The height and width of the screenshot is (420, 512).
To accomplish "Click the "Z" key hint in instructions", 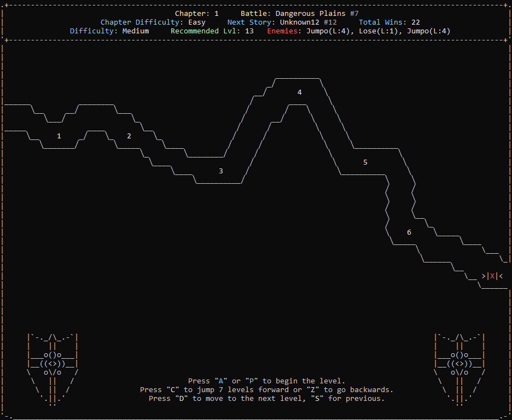I will click(312, 390).
